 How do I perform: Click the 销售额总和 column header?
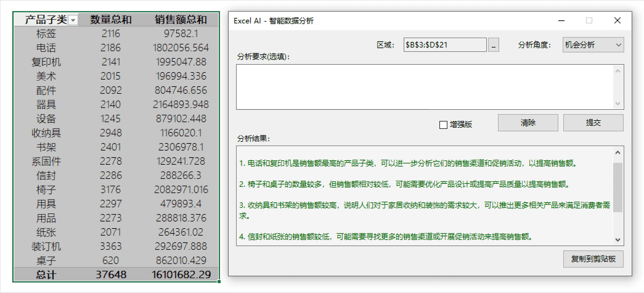point(181,20)
